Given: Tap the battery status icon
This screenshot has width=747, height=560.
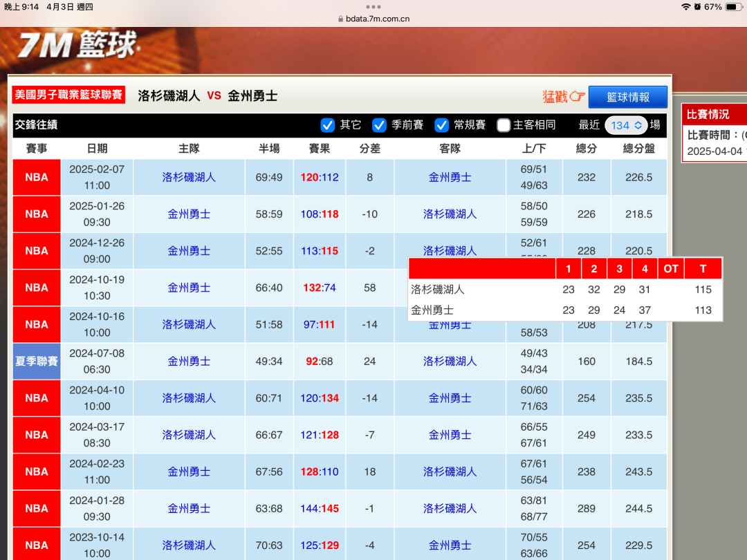Looking at the screenshot, I should [x=733, y=7].
